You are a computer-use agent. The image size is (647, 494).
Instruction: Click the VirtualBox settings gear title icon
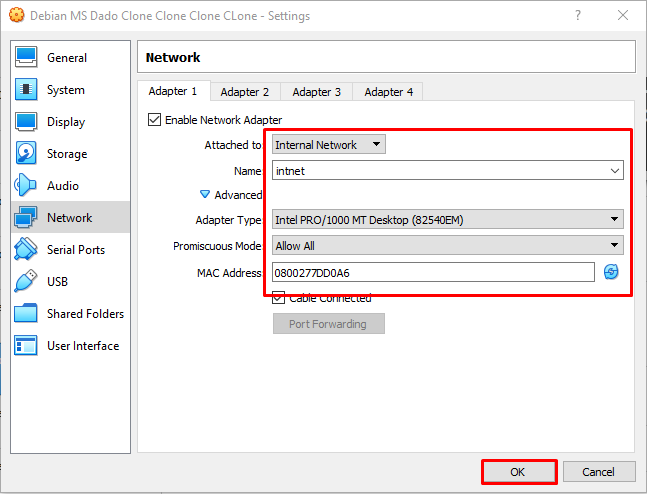click(x=17, y=15)
